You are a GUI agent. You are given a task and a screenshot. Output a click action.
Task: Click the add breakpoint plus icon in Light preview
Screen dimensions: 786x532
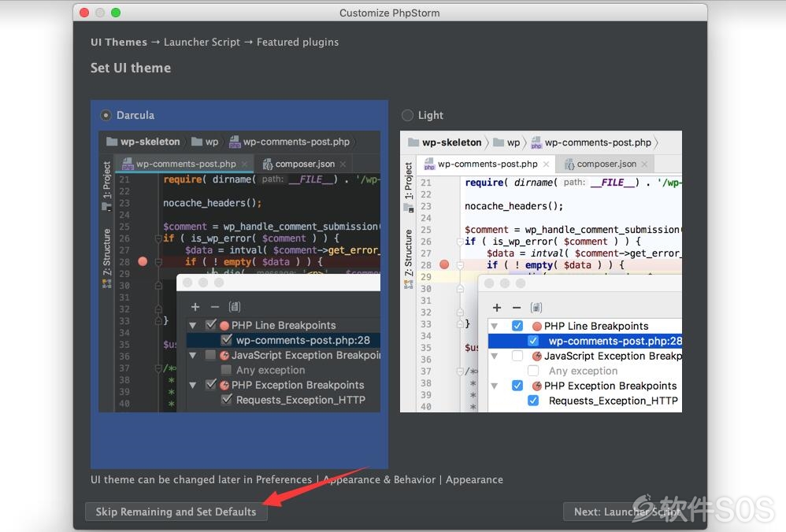click(x=497, y=308)
